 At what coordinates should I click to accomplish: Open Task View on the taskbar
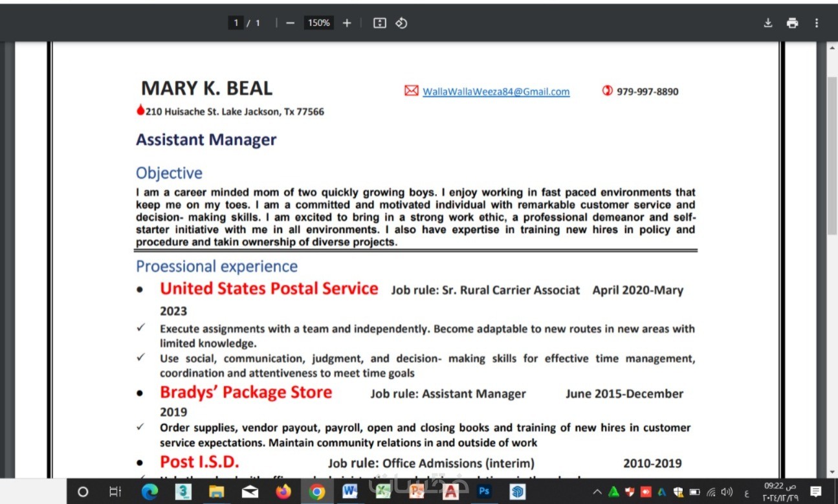point(115,492)
